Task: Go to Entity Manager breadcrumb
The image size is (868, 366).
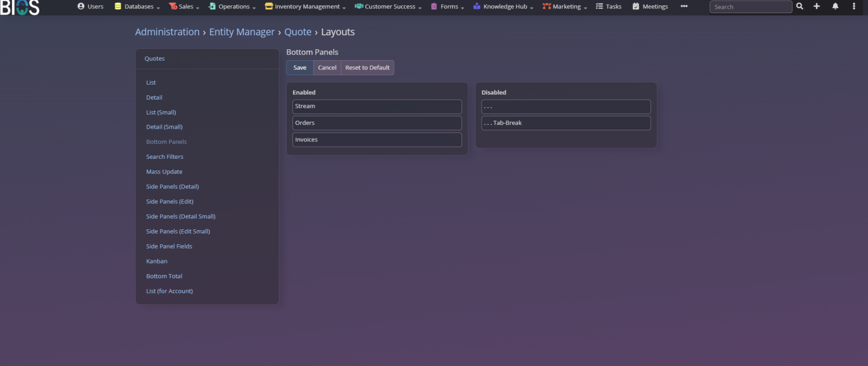Action: pyautogui.click(x=242, y=32)
